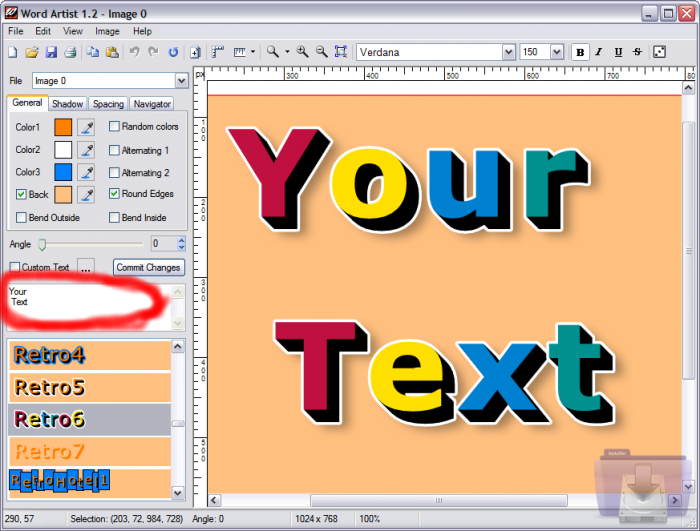The image size is (700, 531).
Task: Zoom in with the plus magnifier
Action: pyautogui.click(x=302, y=52)
